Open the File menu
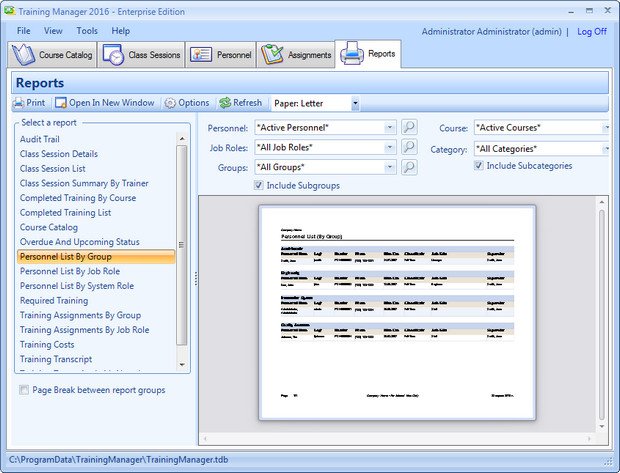Image resolution: width=620 pixels, height=473 pixels. [x=23, y=31]
